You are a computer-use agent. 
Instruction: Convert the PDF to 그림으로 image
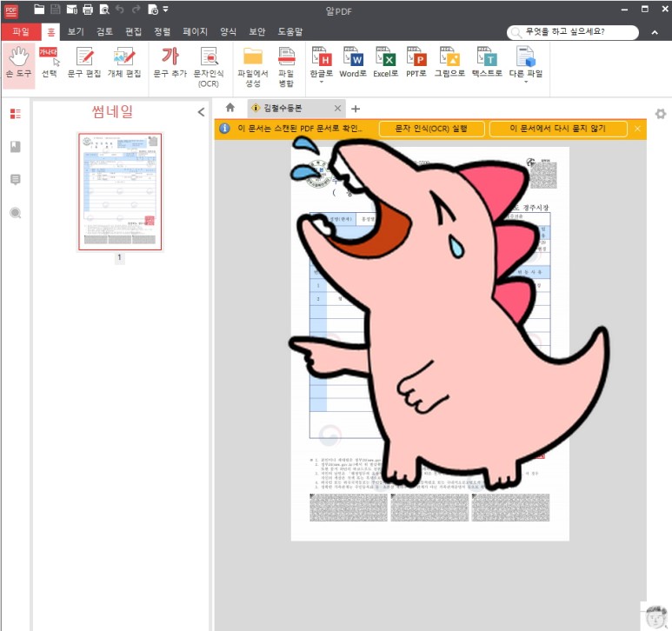[449, 63]
